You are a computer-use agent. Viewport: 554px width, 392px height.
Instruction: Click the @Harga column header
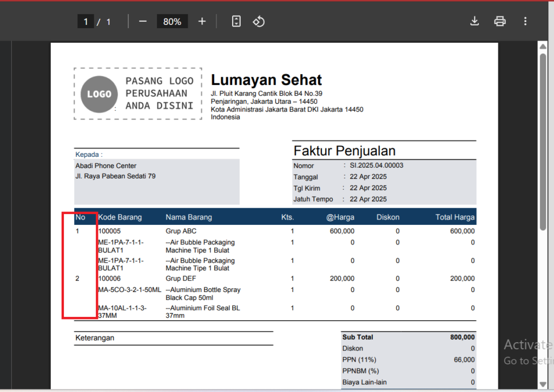point(340,217)
